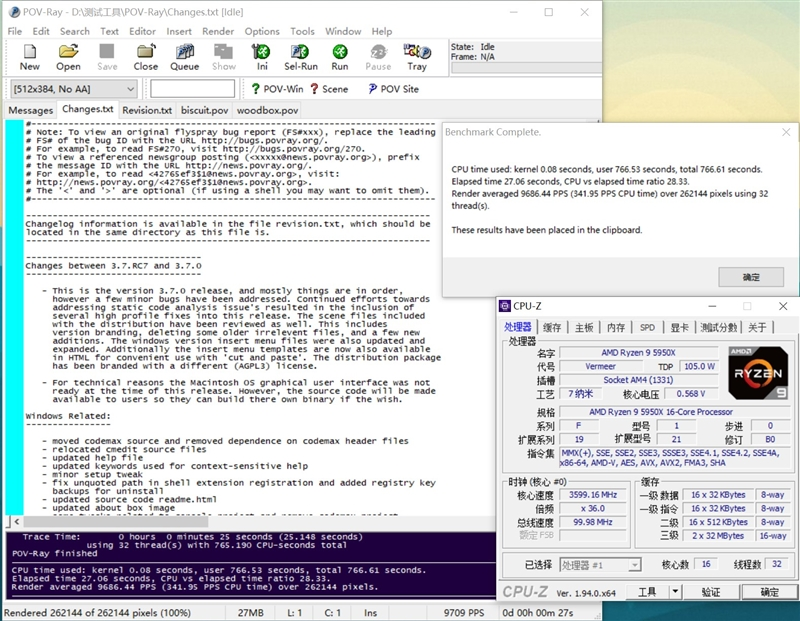Expand the arrow next to CPU-Z Tools button
Screen dimensions: 800x621
(675, 591)
